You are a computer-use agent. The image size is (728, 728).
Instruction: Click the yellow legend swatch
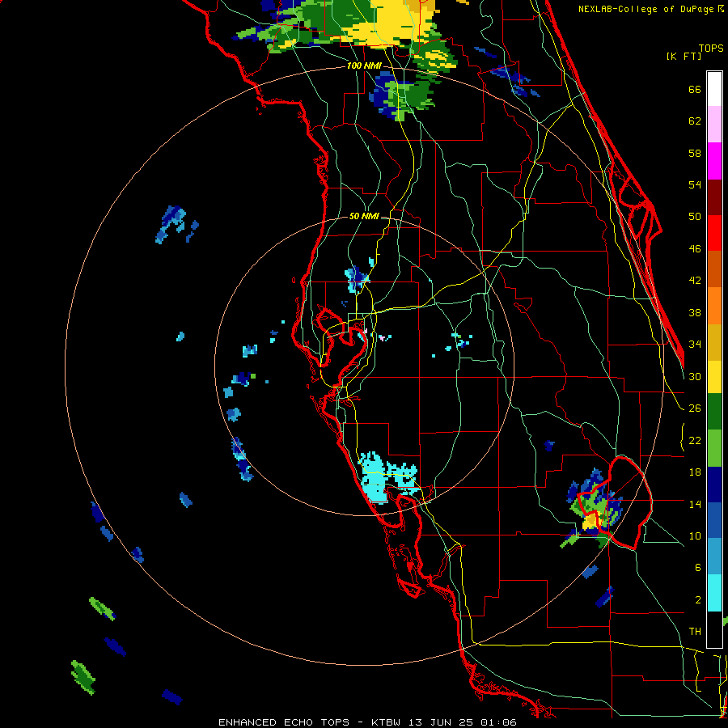[714, 377]
